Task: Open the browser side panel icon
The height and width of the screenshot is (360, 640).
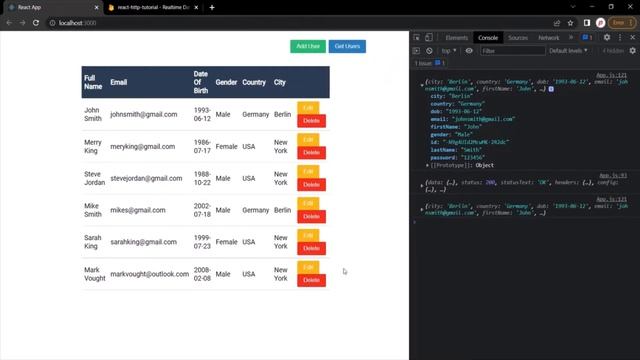Action: (x=587, y=23)
